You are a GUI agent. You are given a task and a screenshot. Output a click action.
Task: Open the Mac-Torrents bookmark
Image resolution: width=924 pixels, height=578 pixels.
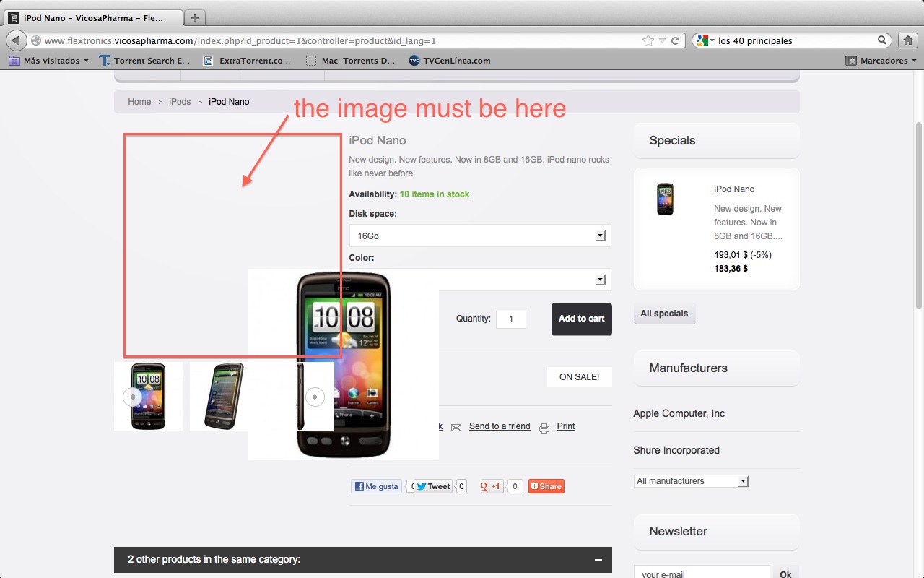pyautogui.click(x=351, y=61)
